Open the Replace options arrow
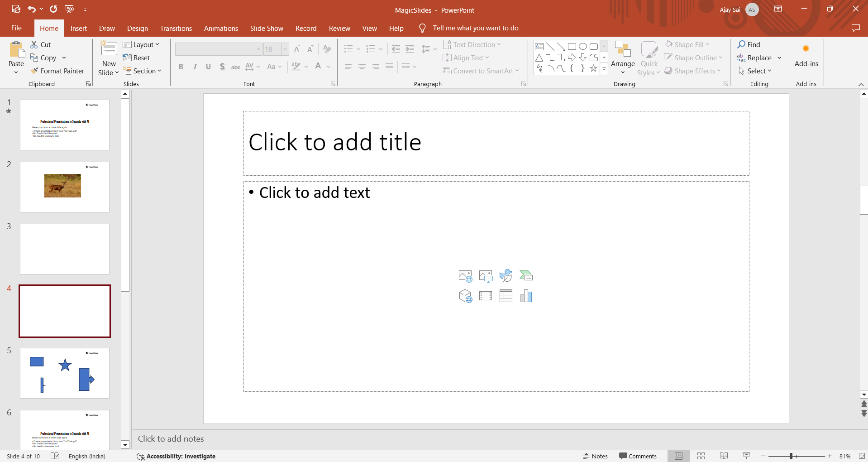Viewport: 868px width, 462px height. coord(779,58)
